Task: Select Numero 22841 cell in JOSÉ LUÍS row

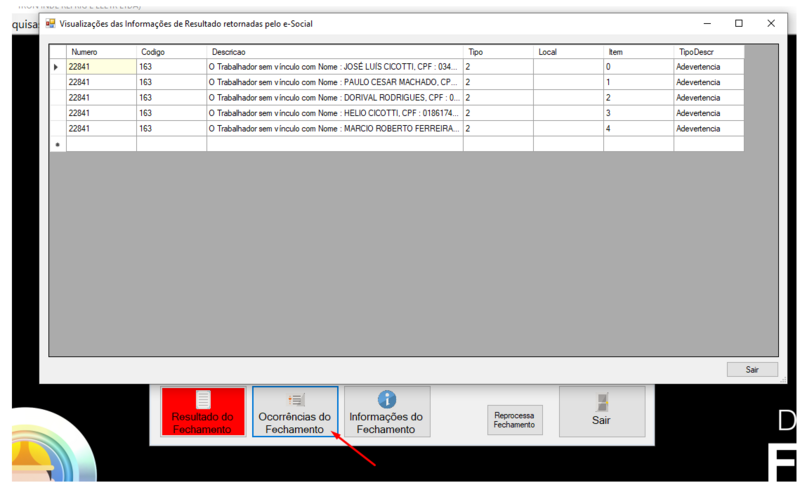Action: (101, 67)
